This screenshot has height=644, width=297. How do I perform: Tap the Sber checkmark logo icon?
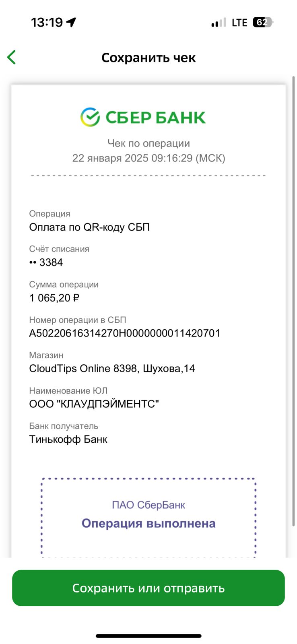pyautogui.click(x=90, y=117)
